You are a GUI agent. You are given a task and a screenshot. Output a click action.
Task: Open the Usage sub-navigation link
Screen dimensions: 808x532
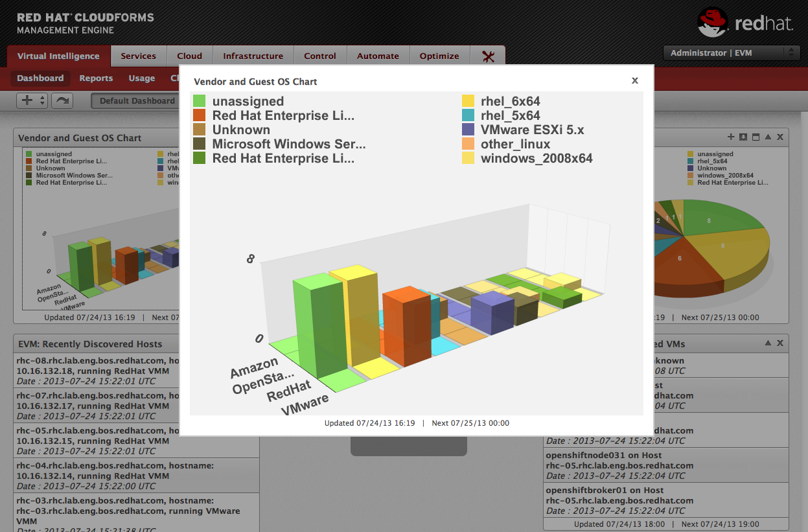click(141, 78)
